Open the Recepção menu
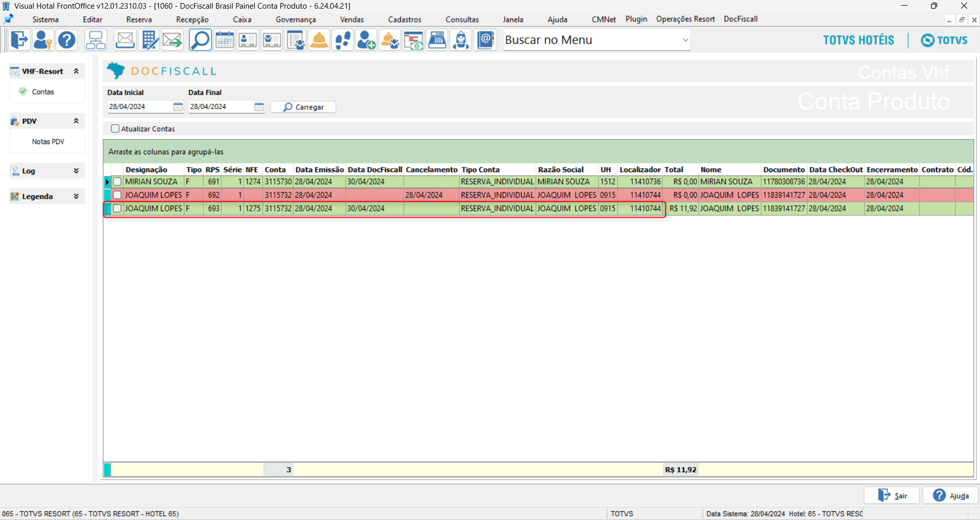The width and height of the screenshot is (980, 520). click(193, 19)
